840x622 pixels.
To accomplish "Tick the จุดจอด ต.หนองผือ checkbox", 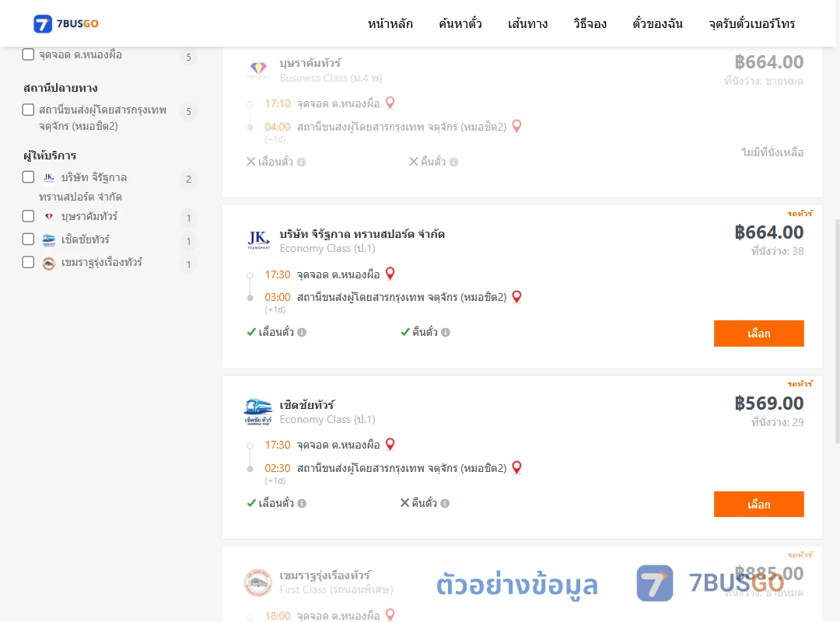I will (29, 54).
